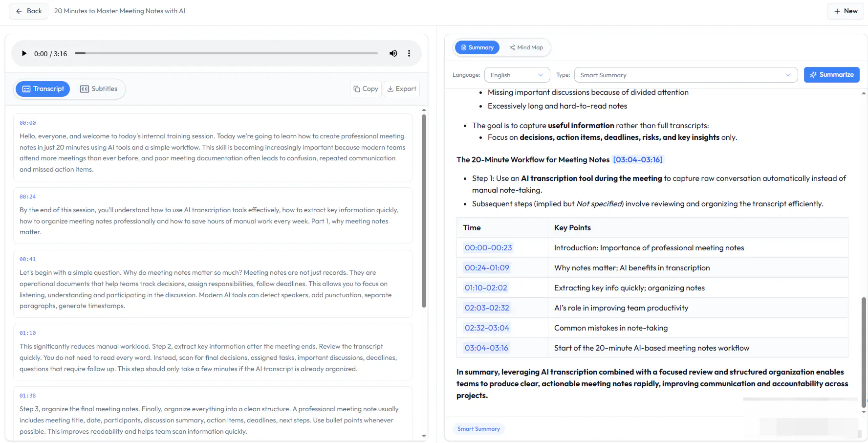868x443 pixels.
Task: Create a new item with the New button
Action: coord(846,11)
